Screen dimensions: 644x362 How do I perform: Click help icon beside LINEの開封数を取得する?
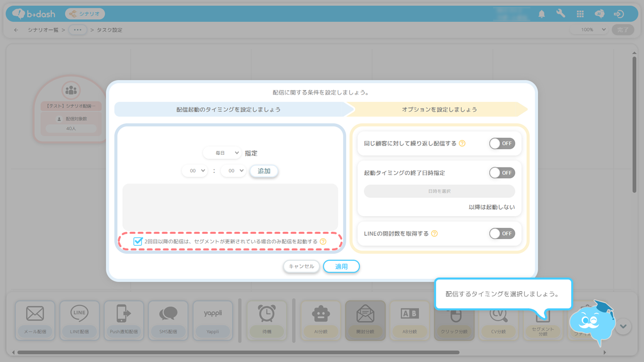pyautogui.click(x=434, y=233)
